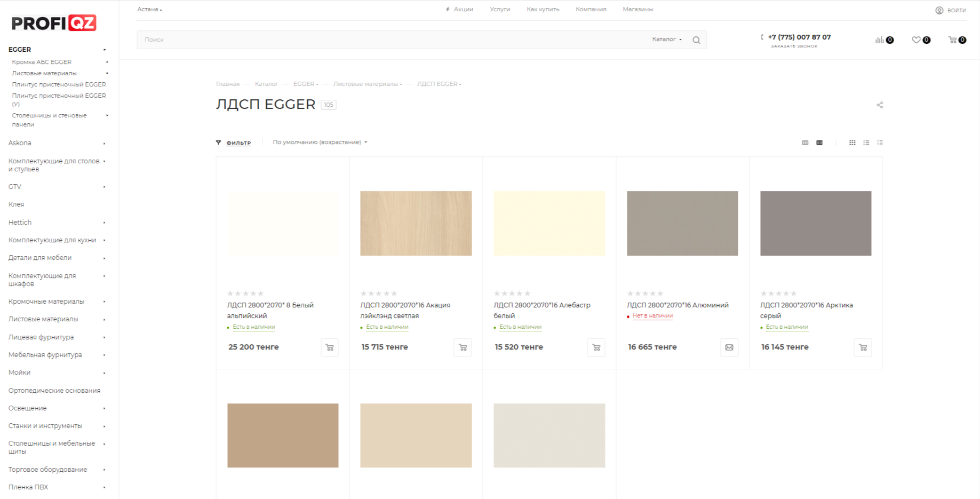Click the Войти login link
The width and height of the screenshot is (980, 499).
(957, 10)
